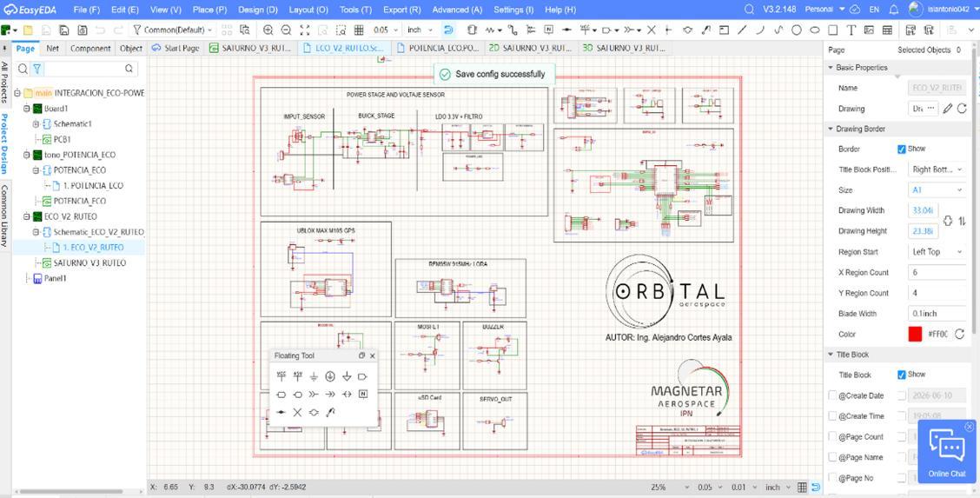Insert a table with the table tool
Screen dimensions: 980x498
888,30
